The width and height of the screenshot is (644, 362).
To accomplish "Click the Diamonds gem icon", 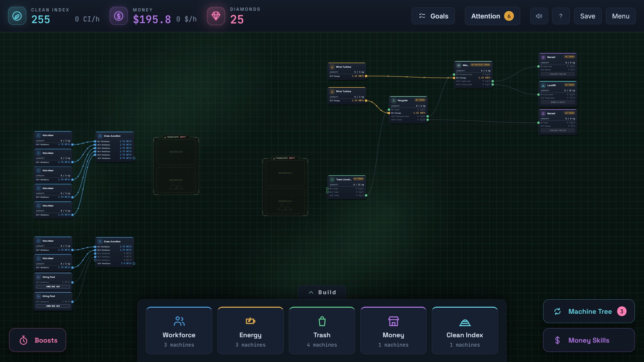I will (216, 16).
